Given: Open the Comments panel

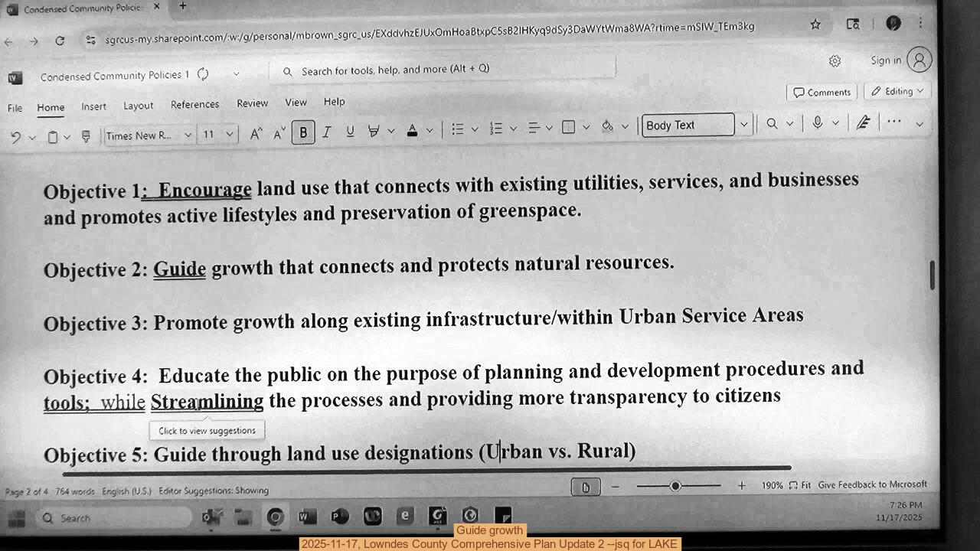Looking at the screenshot, I should click(x=821, y=92).
